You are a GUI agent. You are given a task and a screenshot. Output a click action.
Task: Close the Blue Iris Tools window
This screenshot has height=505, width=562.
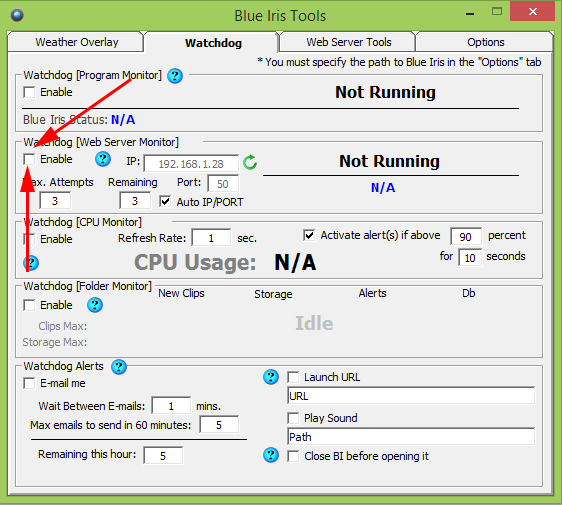click(533, 11)
